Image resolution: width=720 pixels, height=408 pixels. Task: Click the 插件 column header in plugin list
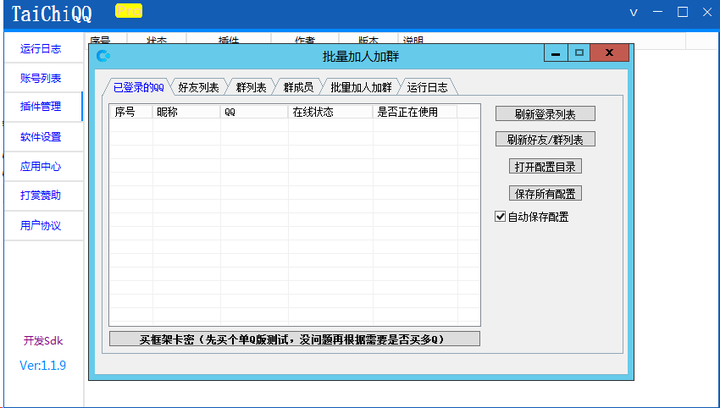[229, 40]
